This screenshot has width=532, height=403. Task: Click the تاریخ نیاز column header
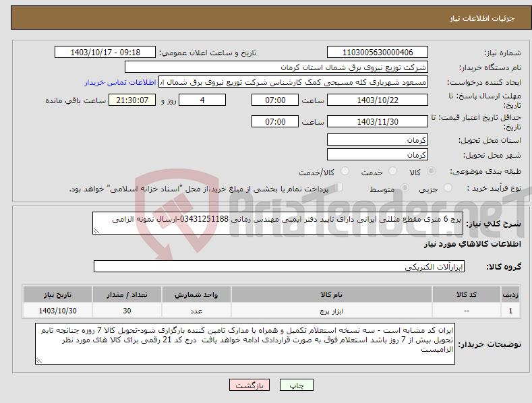[x=58, y=294]
